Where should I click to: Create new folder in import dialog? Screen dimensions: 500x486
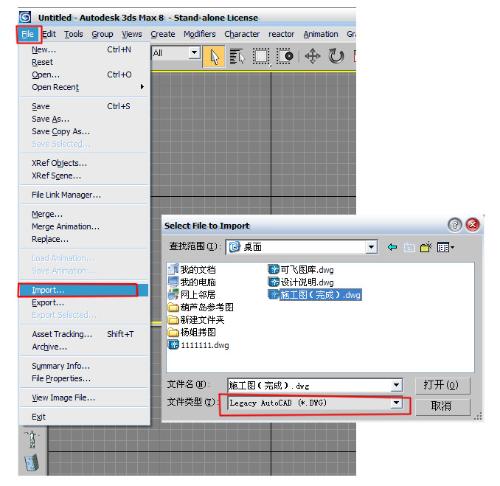tap(426, 247)
